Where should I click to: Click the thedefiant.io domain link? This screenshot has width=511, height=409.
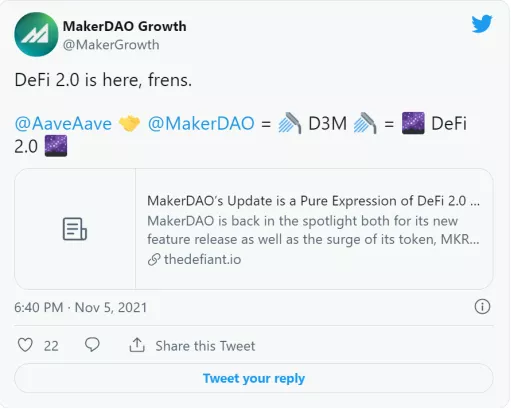point(202,259)
